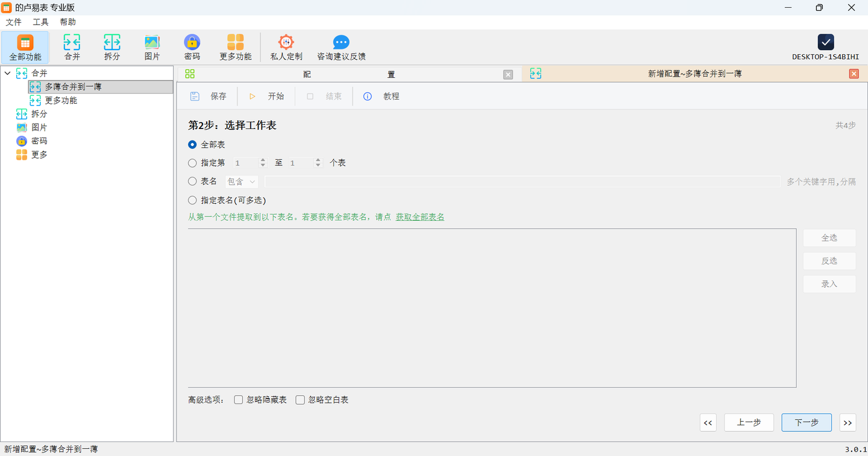Enable 忽略隐藏表 checkbox
Screen dimensions: 868x456
(x=239, y=400)
